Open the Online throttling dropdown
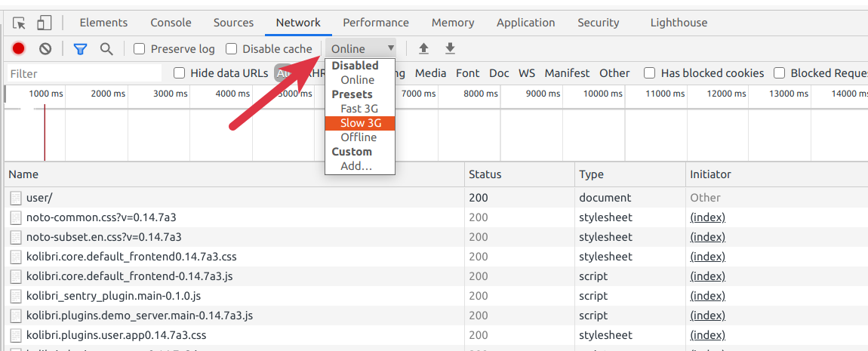This screenshot has height=351, width=868. pyautogui.click(x=362, y=49)
